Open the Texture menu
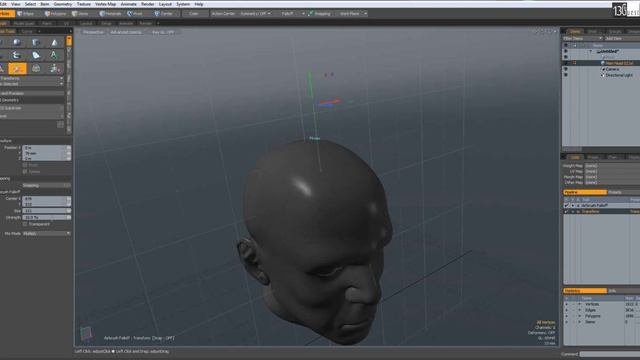This screenshot has height=360, width=640. coord(84,4)
